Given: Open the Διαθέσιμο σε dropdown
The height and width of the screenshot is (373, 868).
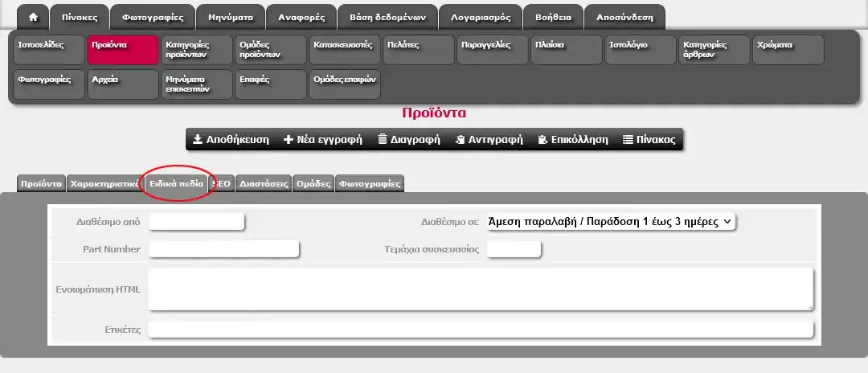Looking at the screenshot, I should pyautogui.click(x=611, y=222).
